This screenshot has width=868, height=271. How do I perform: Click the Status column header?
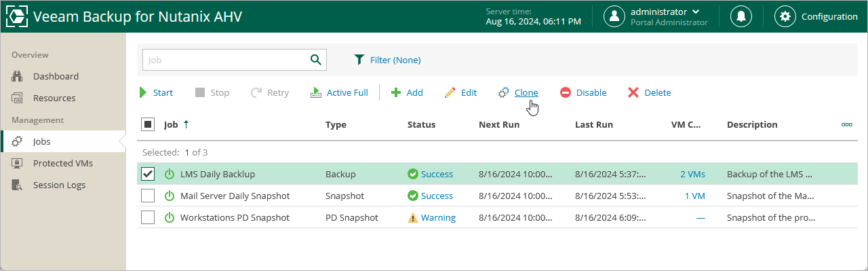click(x=421, y=124)
